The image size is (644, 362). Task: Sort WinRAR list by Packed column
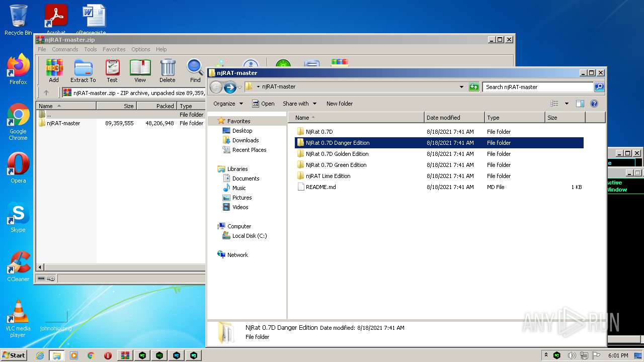156,106
